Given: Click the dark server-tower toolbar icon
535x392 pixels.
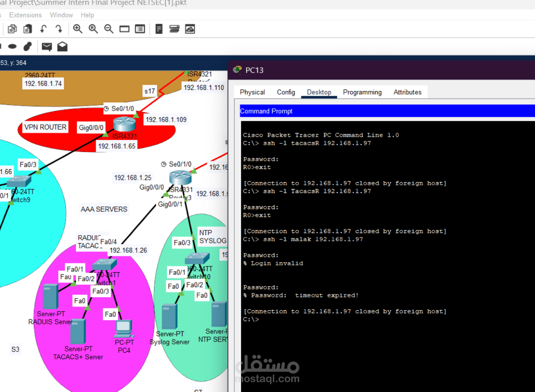Looking at the screenshot, I should click(159, 29).
